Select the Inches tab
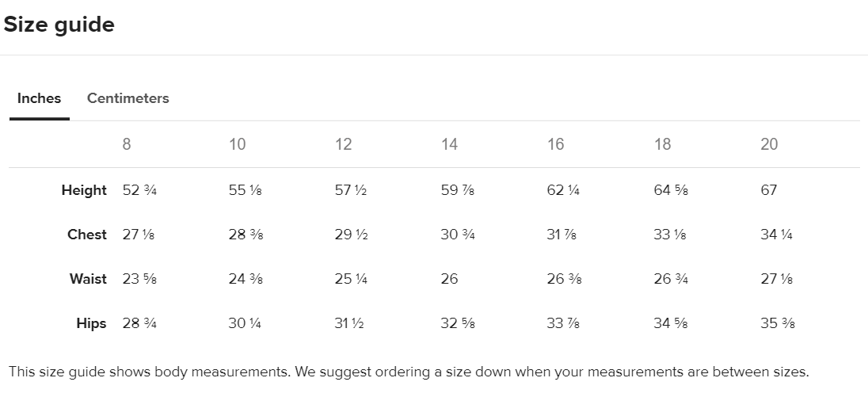The width and height of the screenshot is (868, 397). pyautogui.click(x=40, y=98)
